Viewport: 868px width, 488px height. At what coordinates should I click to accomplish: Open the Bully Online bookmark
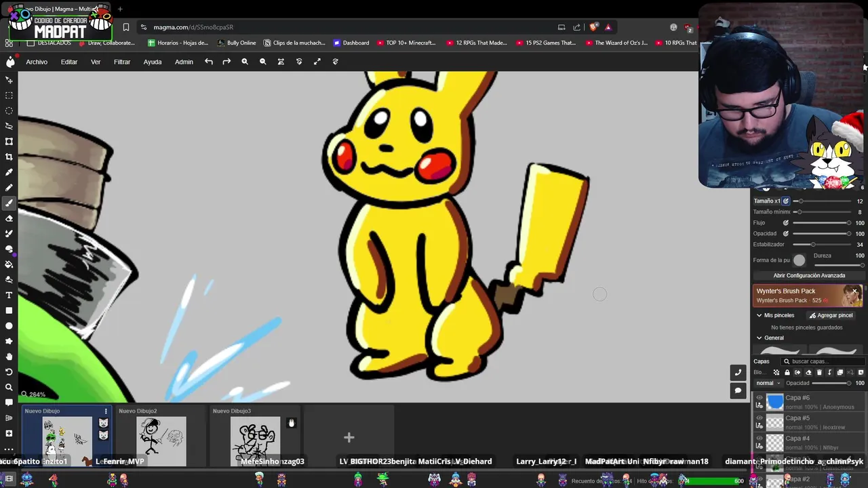237,43
